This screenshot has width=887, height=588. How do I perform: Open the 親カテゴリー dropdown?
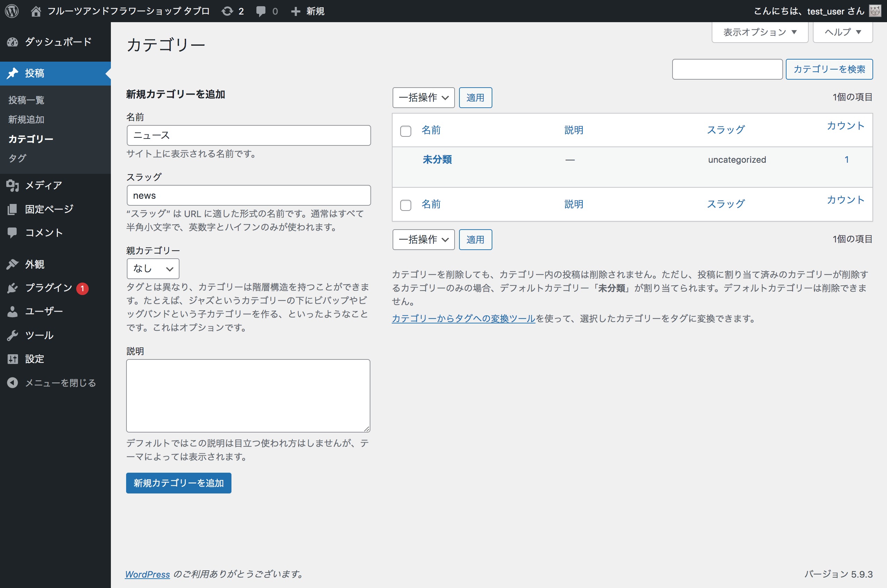pyautogui.click(x=153, y=268)
